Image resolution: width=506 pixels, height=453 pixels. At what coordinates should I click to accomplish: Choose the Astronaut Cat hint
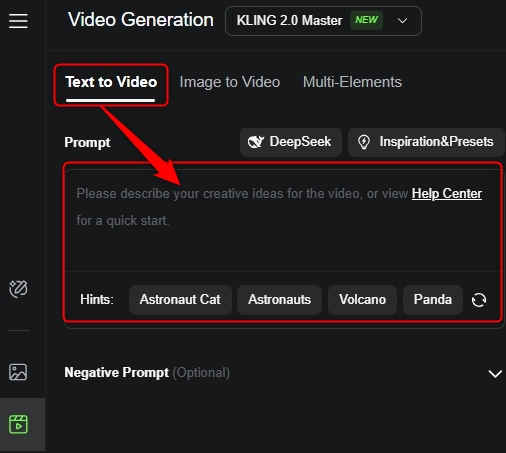(x=180, y=299)
